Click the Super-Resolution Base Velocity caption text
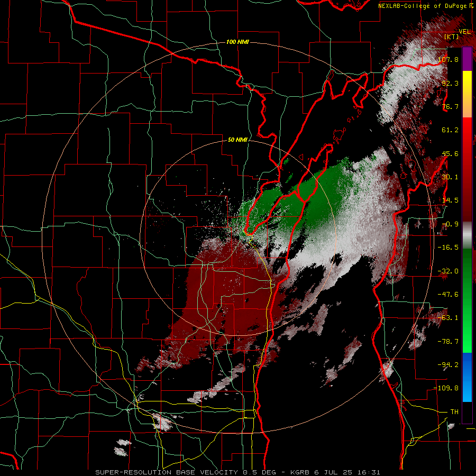Image resolution: width=476 pixels, height=476 pixels. (237, 472)
